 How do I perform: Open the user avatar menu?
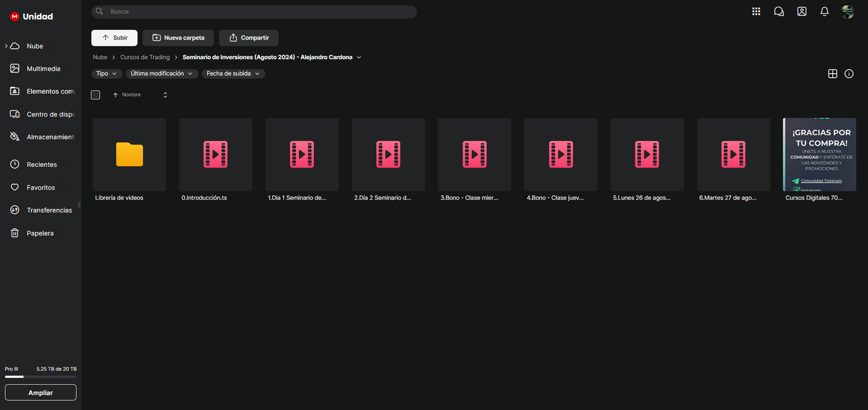[848, 12]
